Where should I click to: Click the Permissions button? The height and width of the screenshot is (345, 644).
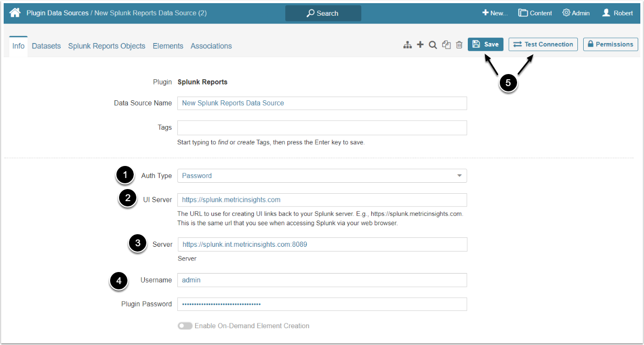pos(610,44)
